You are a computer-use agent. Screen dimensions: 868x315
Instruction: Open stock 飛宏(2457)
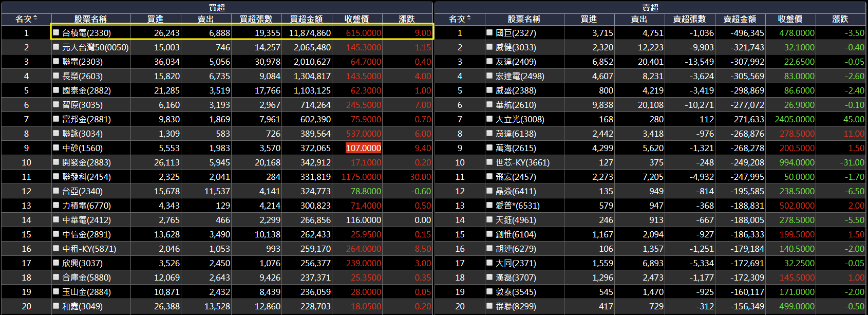pyautogui.click(x=516, y=177)
